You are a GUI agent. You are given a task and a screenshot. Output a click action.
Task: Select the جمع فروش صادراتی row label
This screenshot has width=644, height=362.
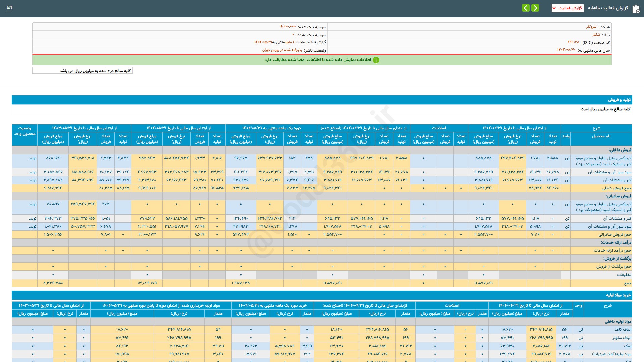(x=615, y=234)
